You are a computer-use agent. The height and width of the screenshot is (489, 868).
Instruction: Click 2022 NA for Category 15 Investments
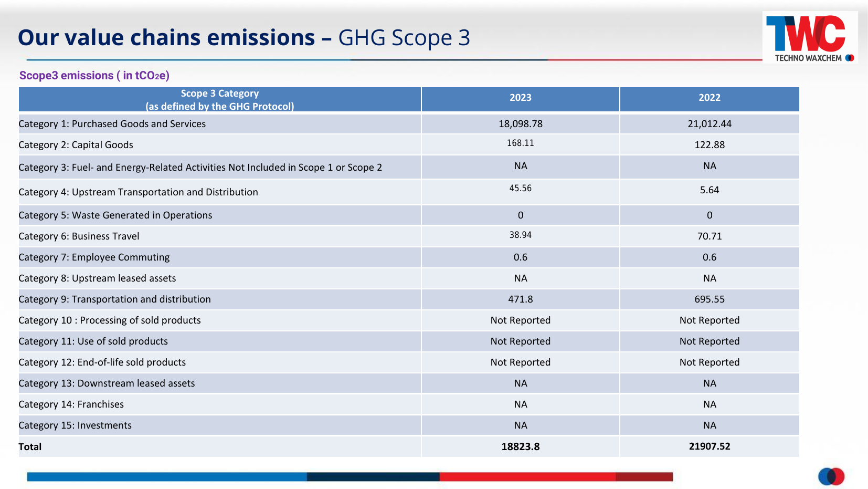tap(710, 425)
